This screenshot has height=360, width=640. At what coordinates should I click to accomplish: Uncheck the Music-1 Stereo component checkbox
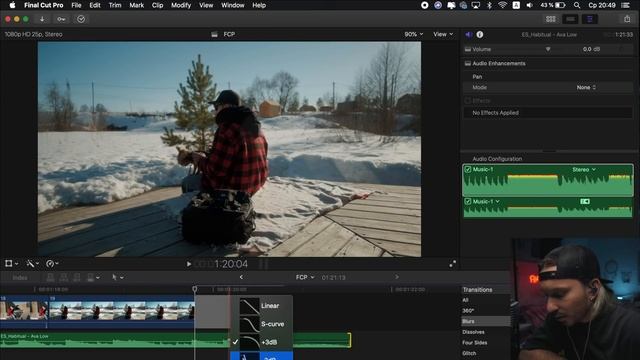tap(468, 169)
